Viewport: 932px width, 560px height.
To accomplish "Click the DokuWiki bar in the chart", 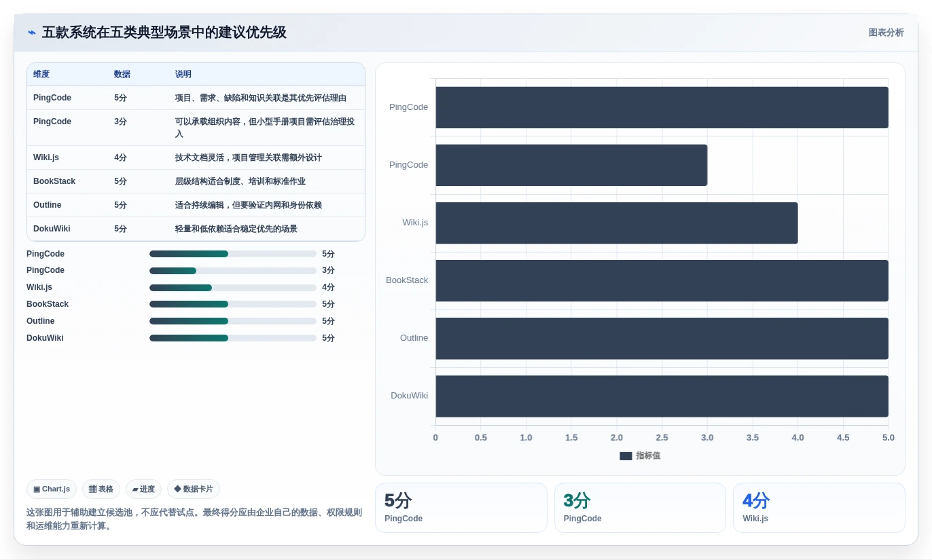I will point(662,396).
